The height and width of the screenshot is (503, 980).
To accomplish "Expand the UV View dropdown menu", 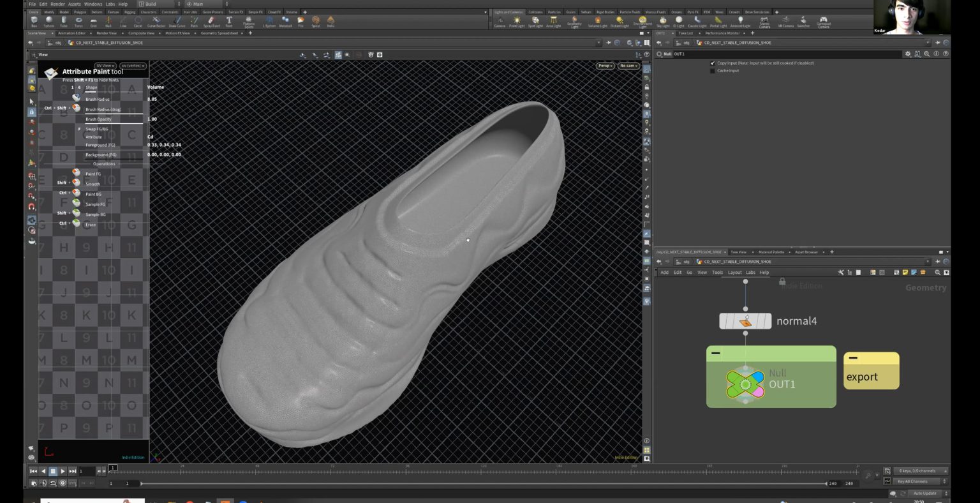I will tap(105, 66).
